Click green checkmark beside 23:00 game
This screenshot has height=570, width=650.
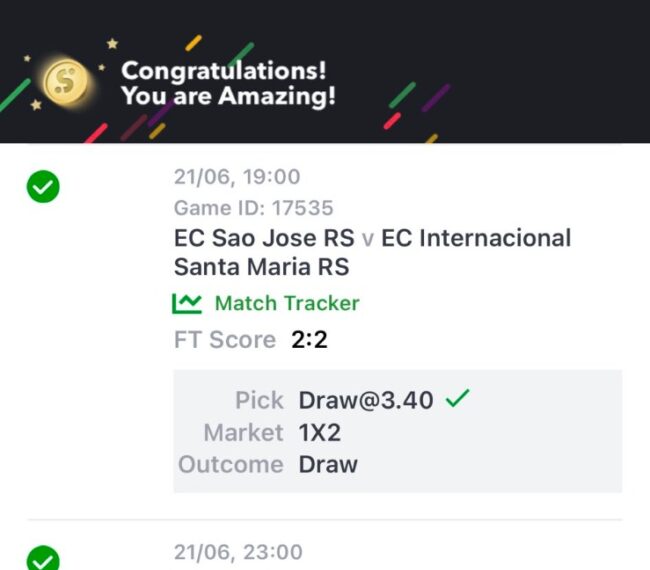click(43, 558)
